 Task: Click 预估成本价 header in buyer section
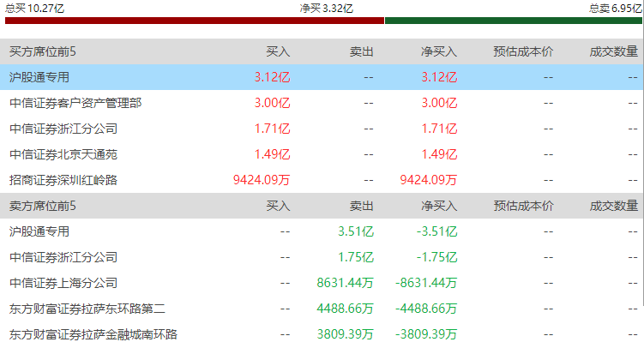click(523, 51)
